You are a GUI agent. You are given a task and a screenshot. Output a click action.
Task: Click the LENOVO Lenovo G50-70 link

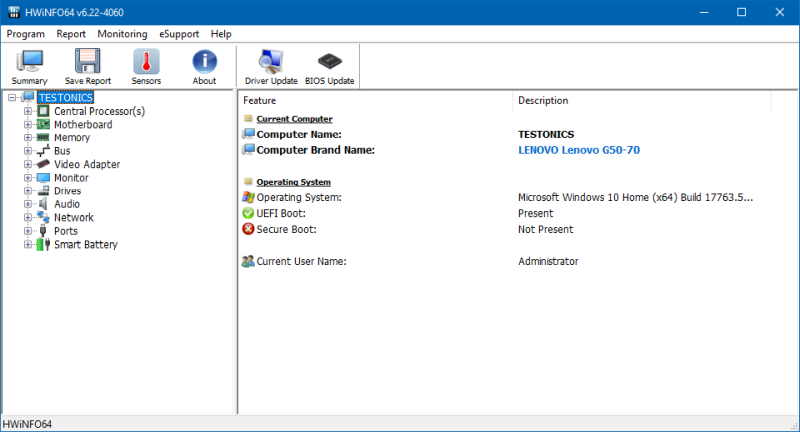coord(578,150)
